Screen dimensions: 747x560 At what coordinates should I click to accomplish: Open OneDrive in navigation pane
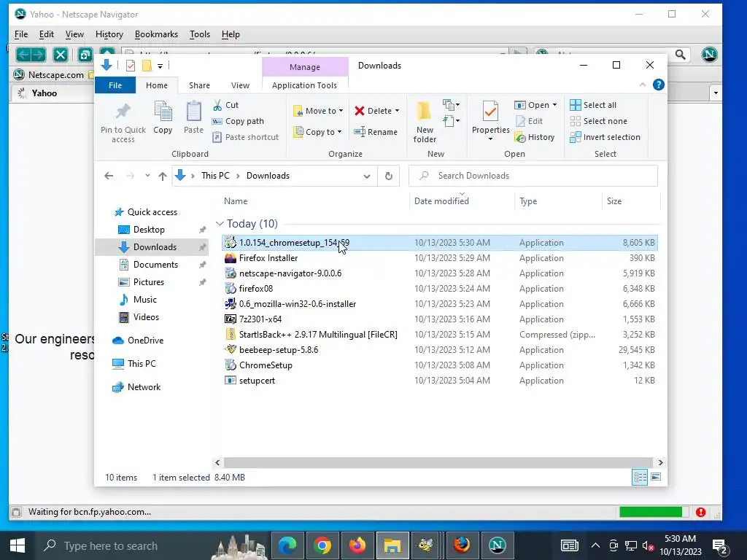[x=145, y=341]
